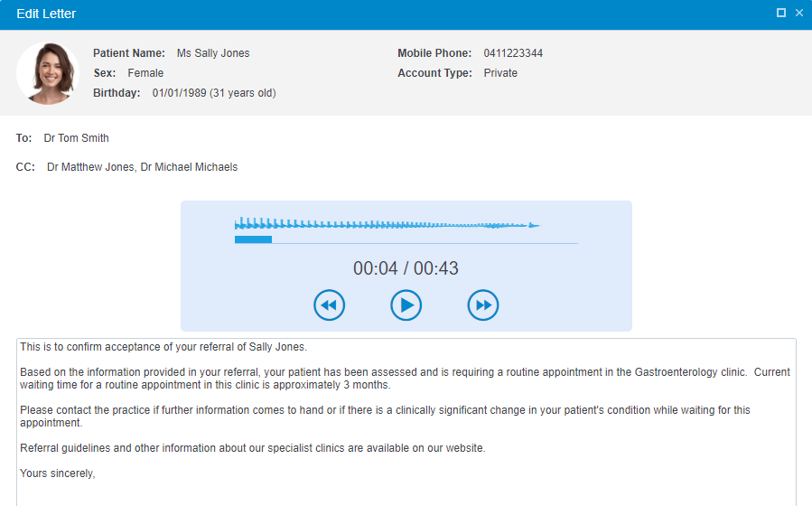This screenshot has height=506, width=812.
Task: Click patient name Ms Sally Jones
Action: pos(213,53)
